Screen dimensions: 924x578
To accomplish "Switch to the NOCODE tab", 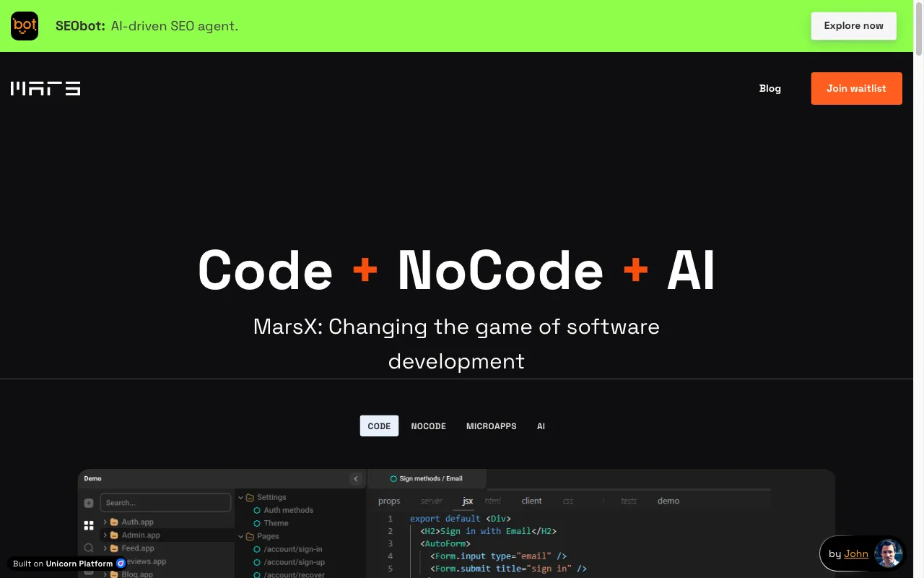I will point(429,426).
